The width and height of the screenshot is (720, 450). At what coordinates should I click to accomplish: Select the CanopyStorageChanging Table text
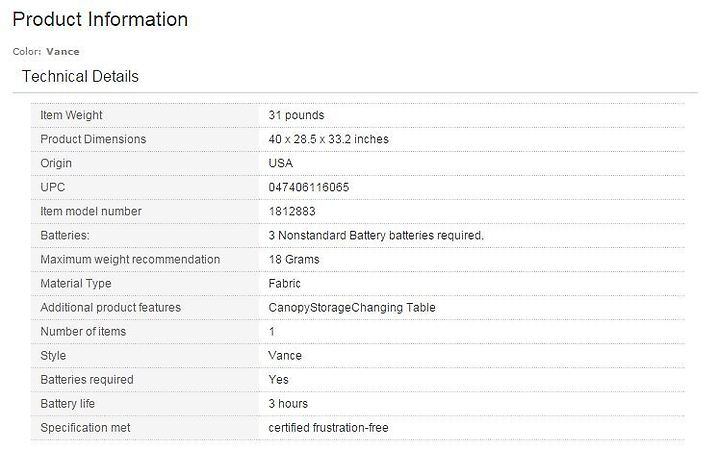[x=352, y=308]
